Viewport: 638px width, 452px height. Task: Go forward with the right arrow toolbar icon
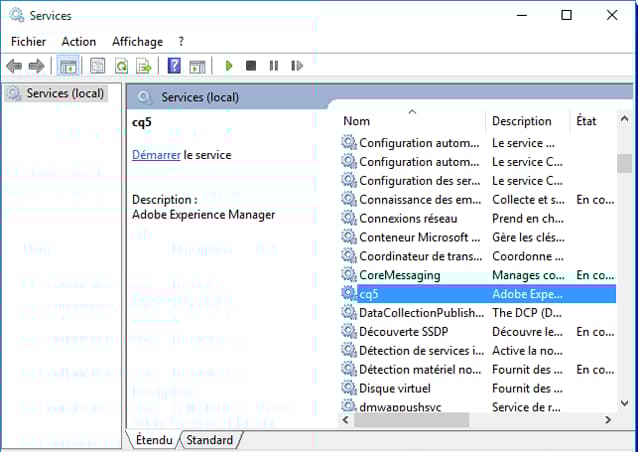point(36,66)
